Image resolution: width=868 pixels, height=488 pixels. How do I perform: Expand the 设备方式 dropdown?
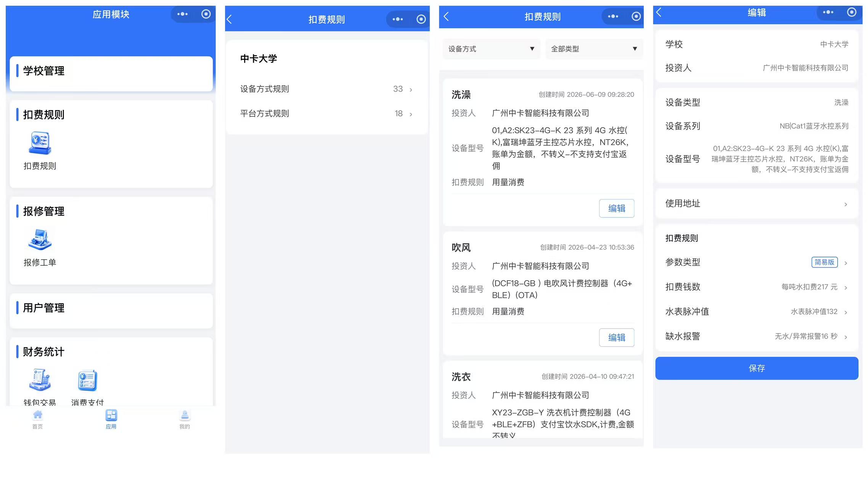[491, 49]
